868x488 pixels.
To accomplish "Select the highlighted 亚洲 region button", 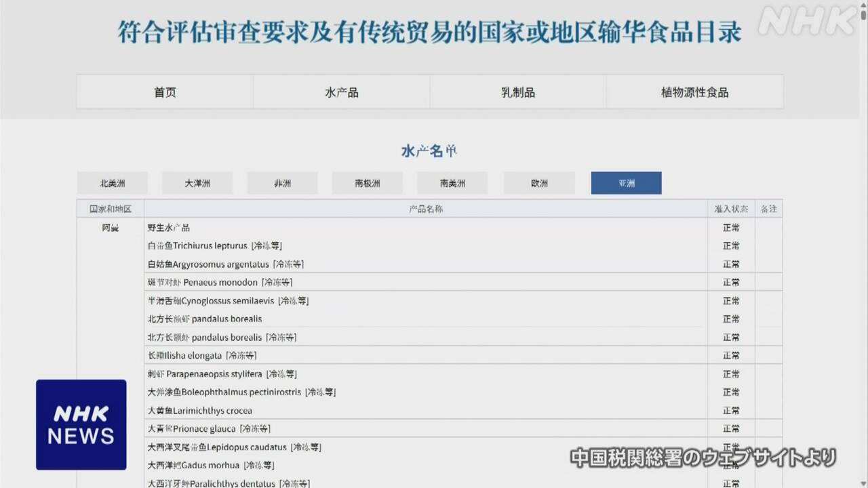I will click(626, 183).
